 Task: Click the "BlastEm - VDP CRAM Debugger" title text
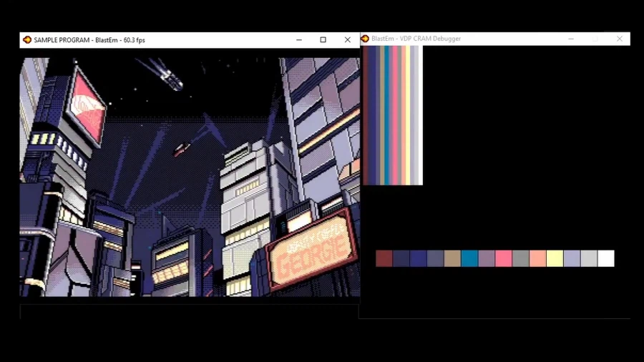[x=416, y=39]
